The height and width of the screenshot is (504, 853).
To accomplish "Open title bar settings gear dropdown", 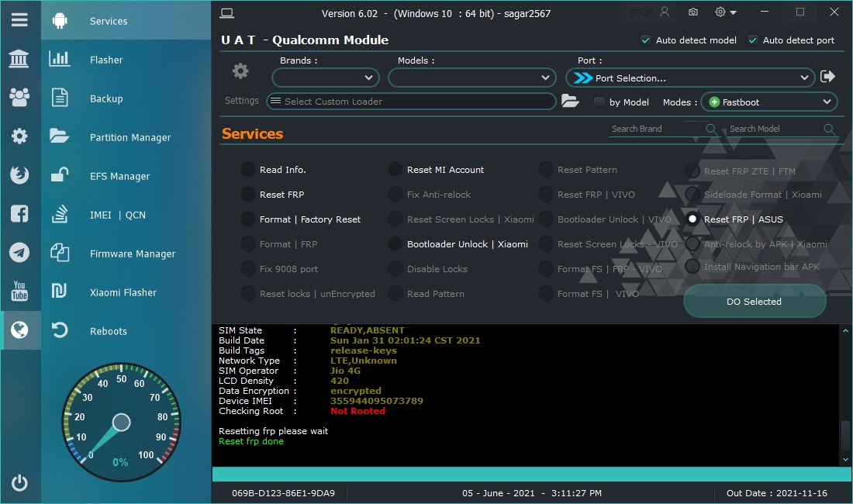I will pyautogui.click(x=725, y=12).
